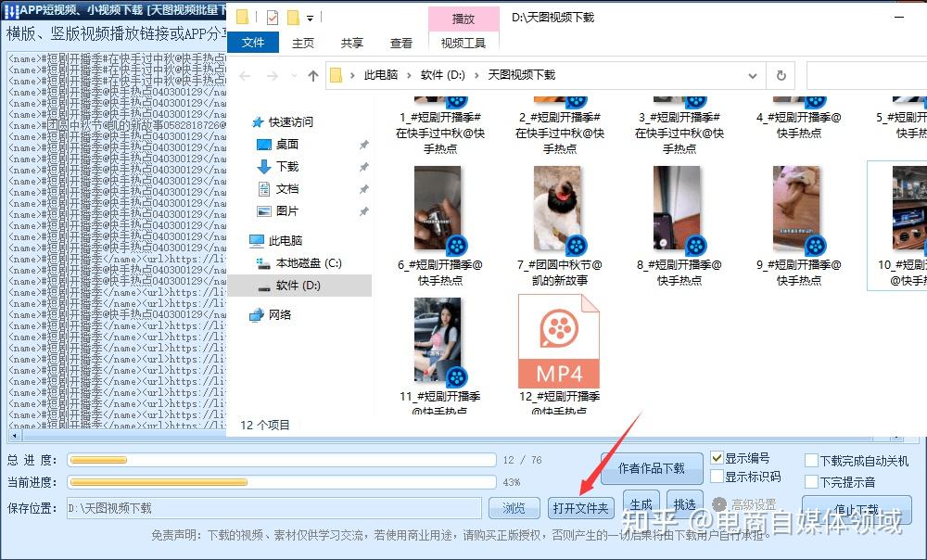Click the 浏览 button
This screenshot has width=927, height=560.
pos(514,508)
